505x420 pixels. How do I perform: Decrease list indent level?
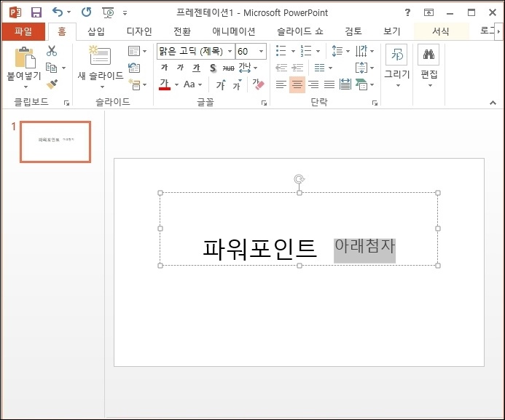tap(281, 68)
